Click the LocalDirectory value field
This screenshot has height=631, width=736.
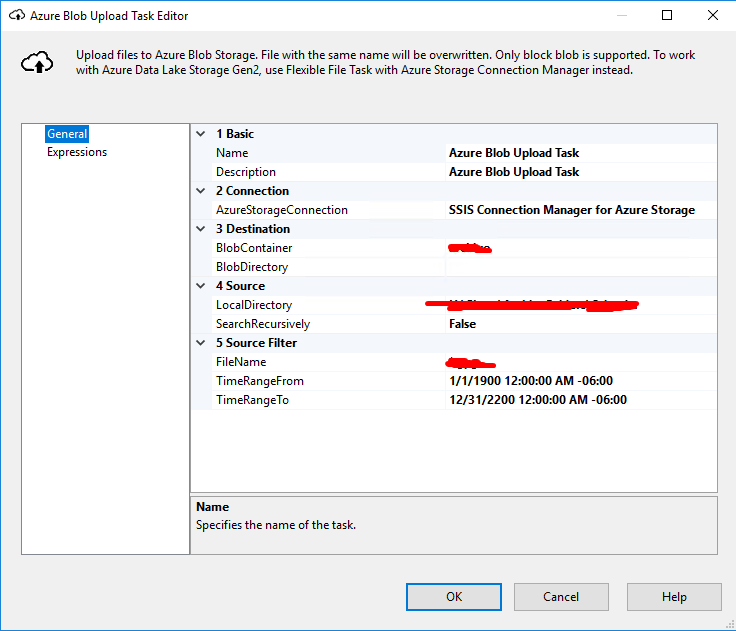581,305
